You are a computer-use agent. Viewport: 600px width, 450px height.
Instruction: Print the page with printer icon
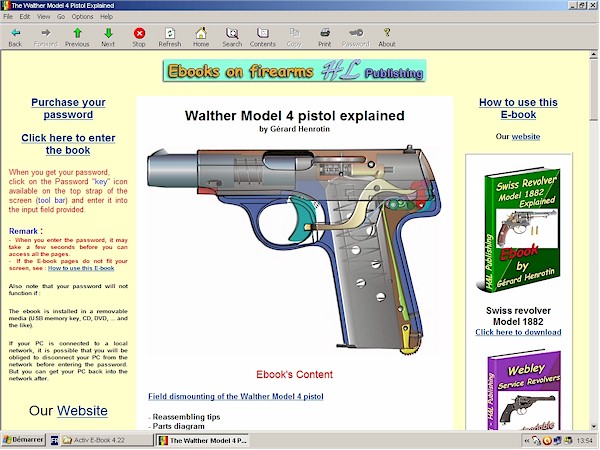pos(325,37)
